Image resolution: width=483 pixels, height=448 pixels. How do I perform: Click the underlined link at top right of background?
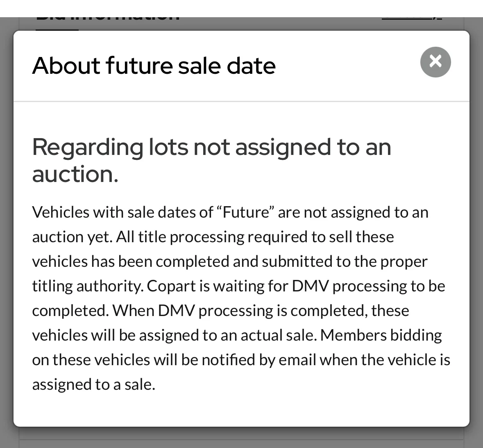point(412,19)
